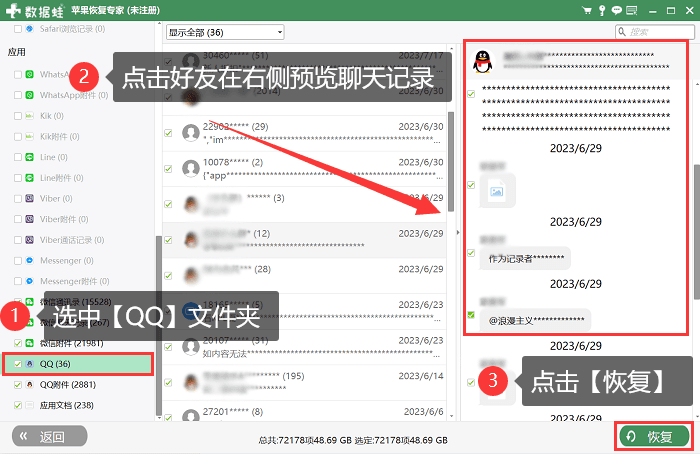Click the avatar of contact 22902*****
Viewport: 700px width, 454px height.
click(x=191, y=133)
